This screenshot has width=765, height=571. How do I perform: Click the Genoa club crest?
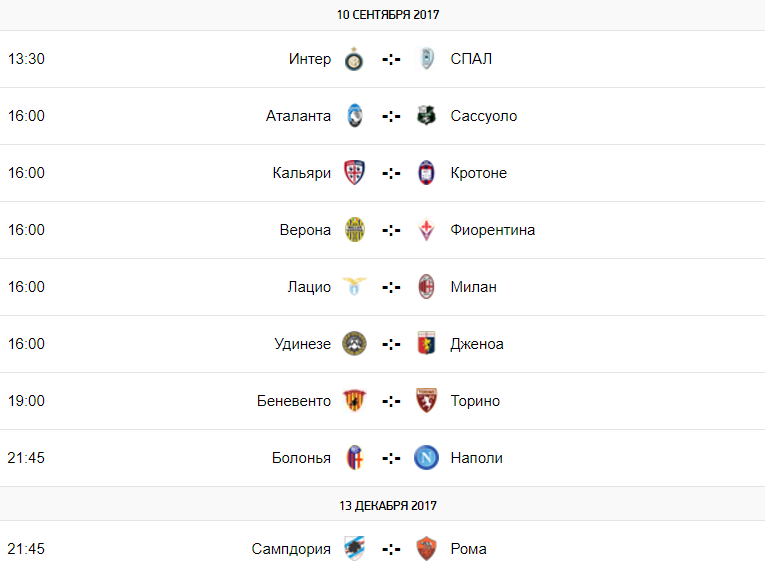pyautogui.click(x=427, y=344)
